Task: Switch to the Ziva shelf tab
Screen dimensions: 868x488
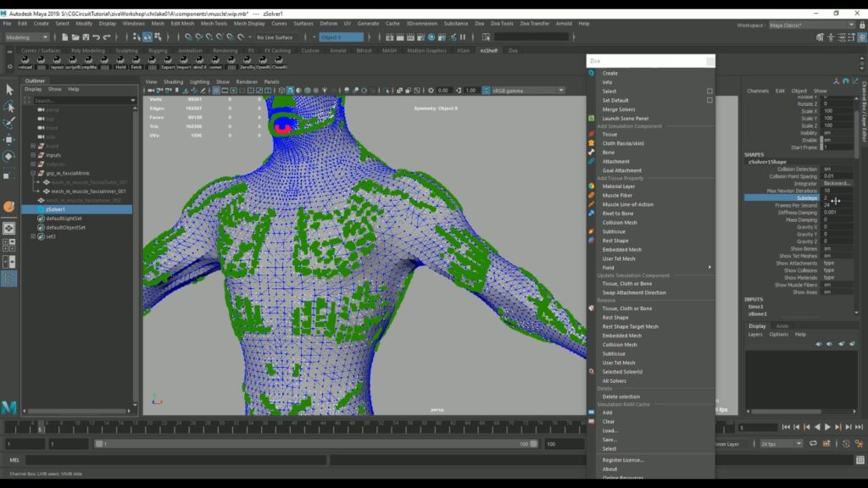Action: [x=513, y=50]
